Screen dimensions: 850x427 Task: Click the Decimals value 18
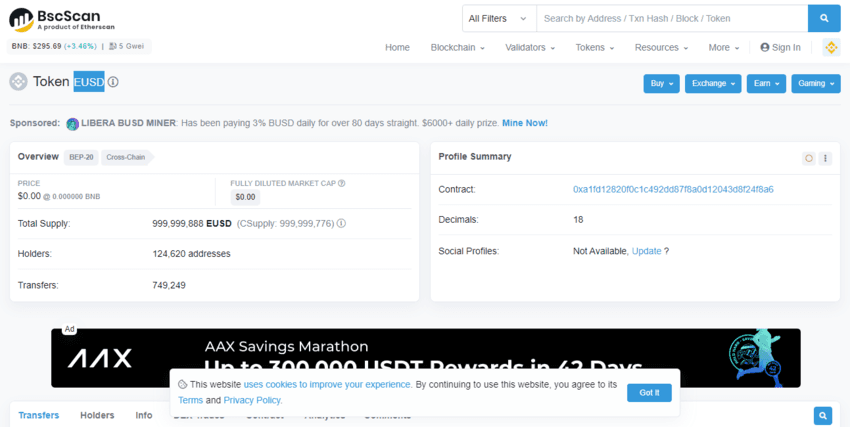coord(578,220)
